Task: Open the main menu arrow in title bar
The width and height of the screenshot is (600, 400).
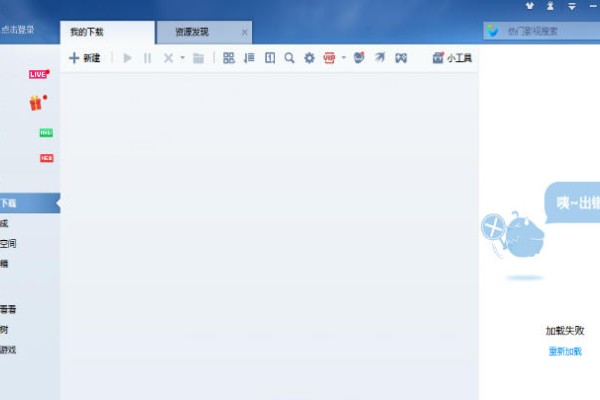Action: click(572, 6)
